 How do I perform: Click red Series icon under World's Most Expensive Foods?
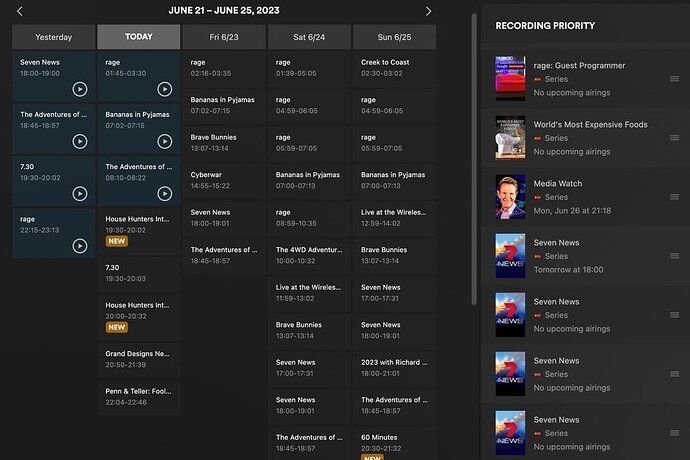point(537,139)
